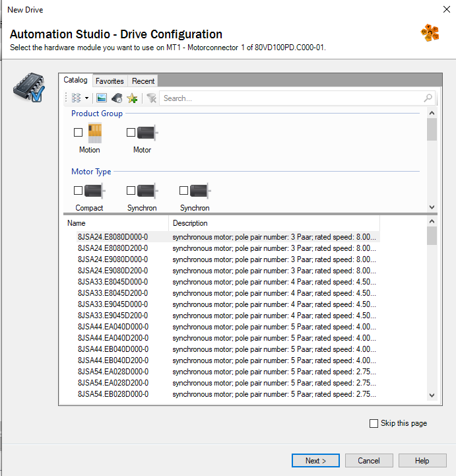Viewport: 456px width, 476px height.
Task: Select motor 8JSA54.EA028D200-0
Action: [x=113, y=383]
